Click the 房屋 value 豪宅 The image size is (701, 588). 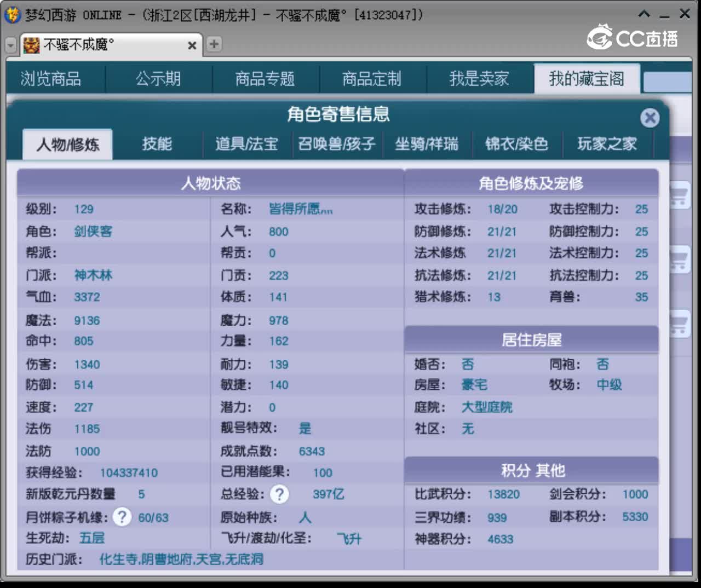point(474,385)
